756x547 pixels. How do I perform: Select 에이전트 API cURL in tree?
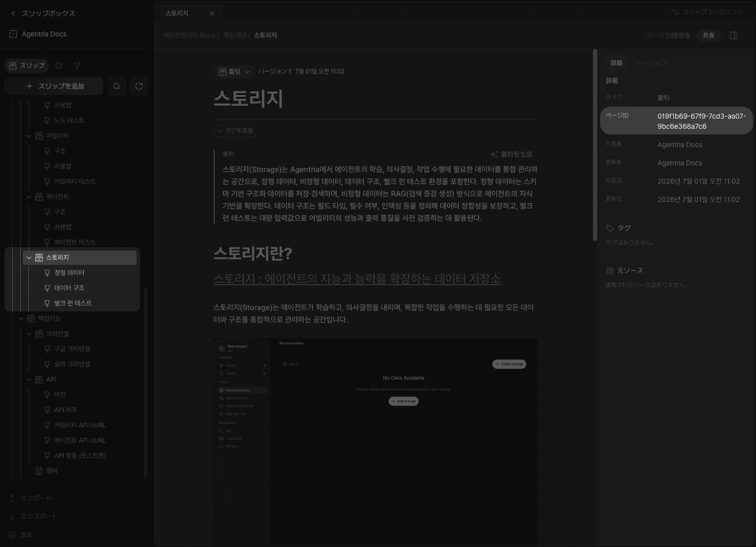point(80,440)
